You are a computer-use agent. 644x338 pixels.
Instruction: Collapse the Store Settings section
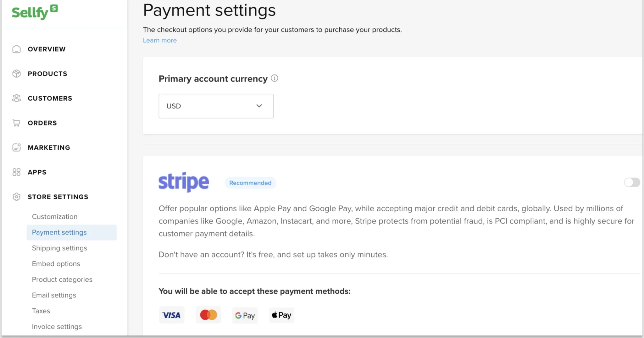58,197
